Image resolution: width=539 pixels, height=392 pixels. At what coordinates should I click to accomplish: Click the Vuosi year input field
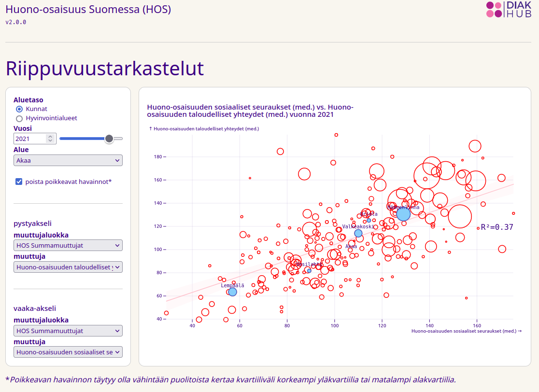30,139
